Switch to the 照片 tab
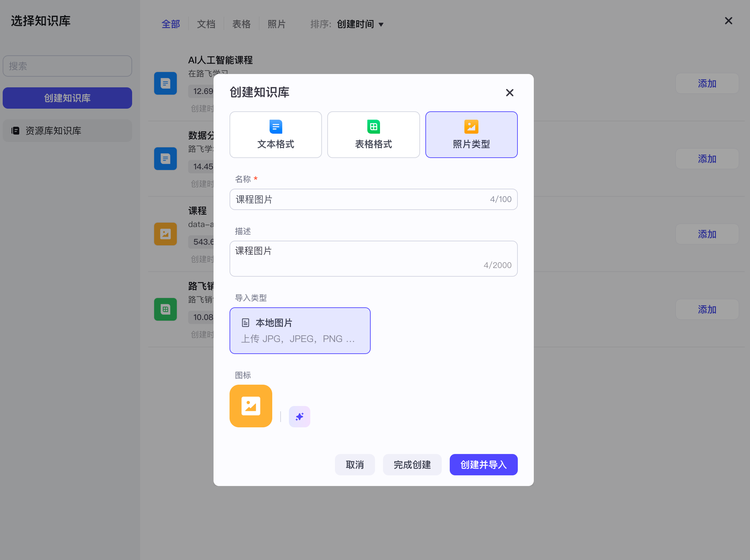The image size is (750, 560). [x=276, y=24]
